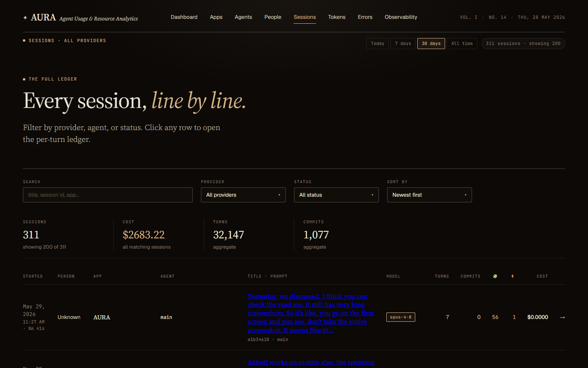Click the AURA app name in first row

point(102,317)
